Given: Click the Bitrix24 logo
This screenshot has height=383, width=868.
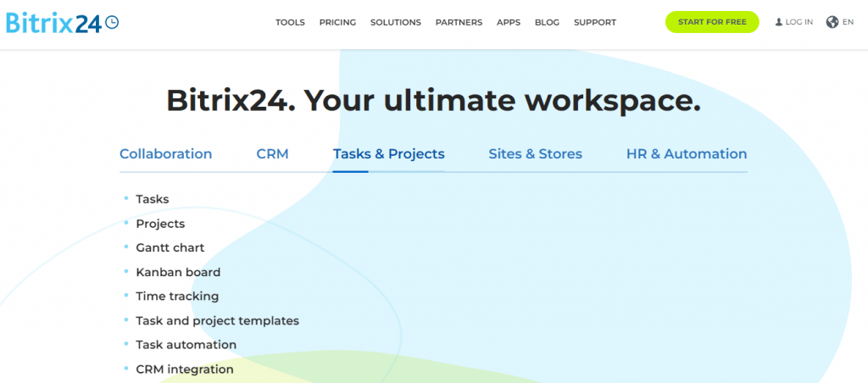Looking at the screenshot, I should [62, 22].
